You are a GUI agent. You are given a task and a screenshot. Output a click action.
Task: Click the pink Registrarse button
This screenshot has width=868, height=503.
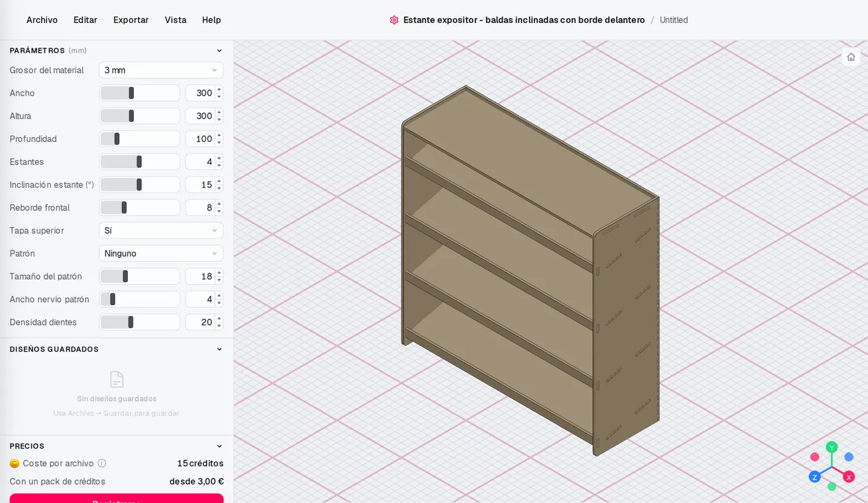click(x=117, y=498)
